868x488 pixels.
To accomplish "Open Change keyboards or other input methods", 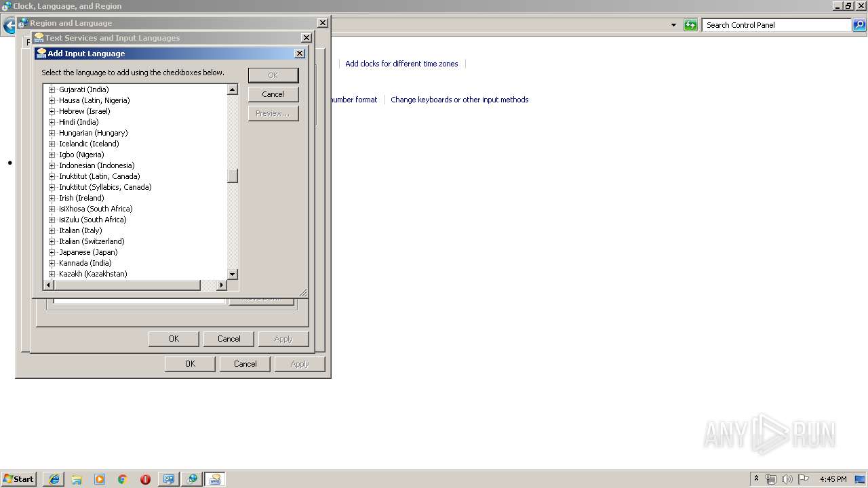I will (459, 100).
